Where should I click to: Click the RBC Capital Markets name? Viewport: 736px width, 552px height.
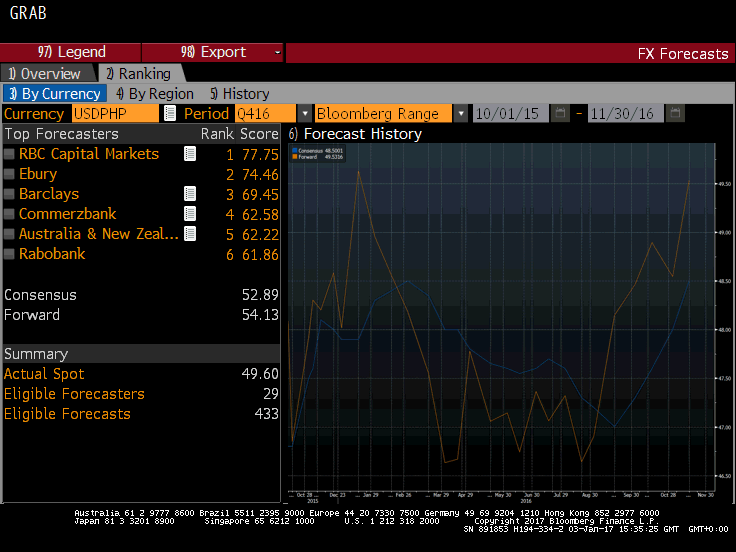pyautogui.click(x=89, y=153)
